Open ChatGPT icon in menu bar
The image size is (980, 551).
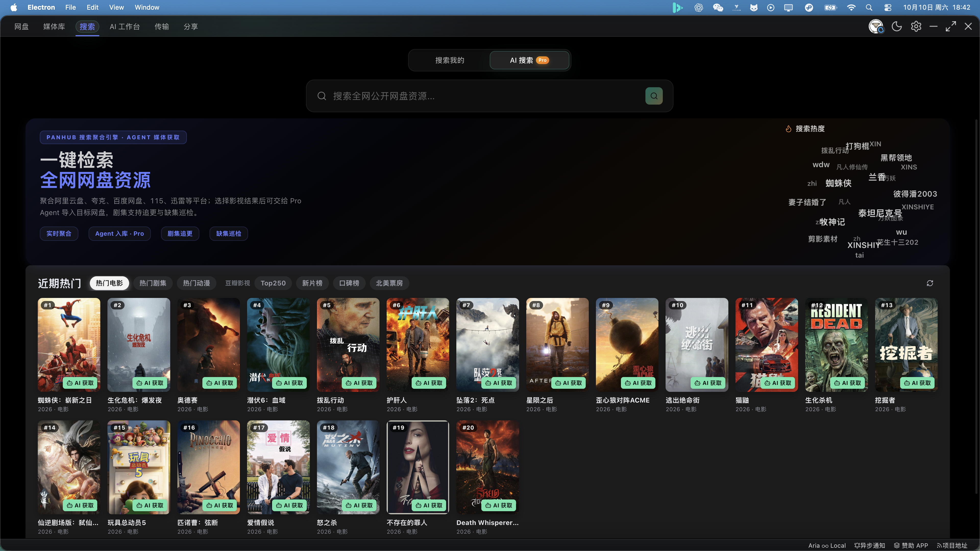click(699, 7)
